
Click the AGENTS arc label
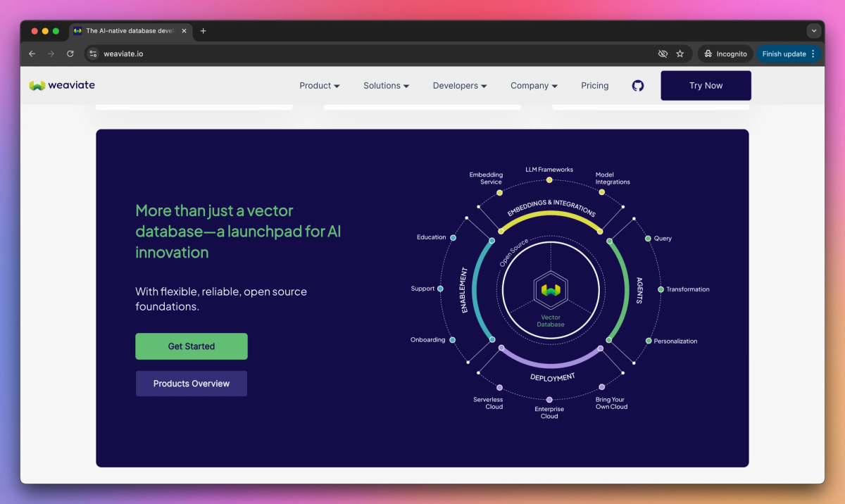click(x=640, y=289)
